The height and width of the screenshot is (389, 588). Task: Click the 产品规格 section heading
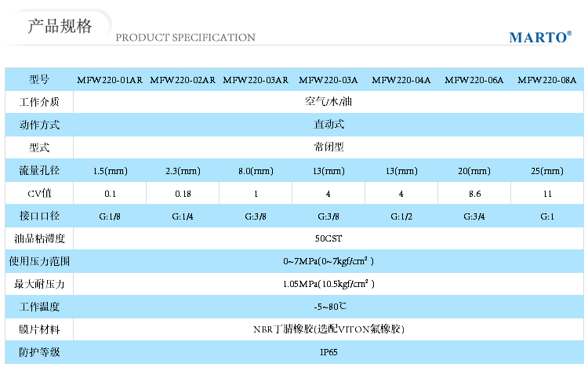pos(60,26)
